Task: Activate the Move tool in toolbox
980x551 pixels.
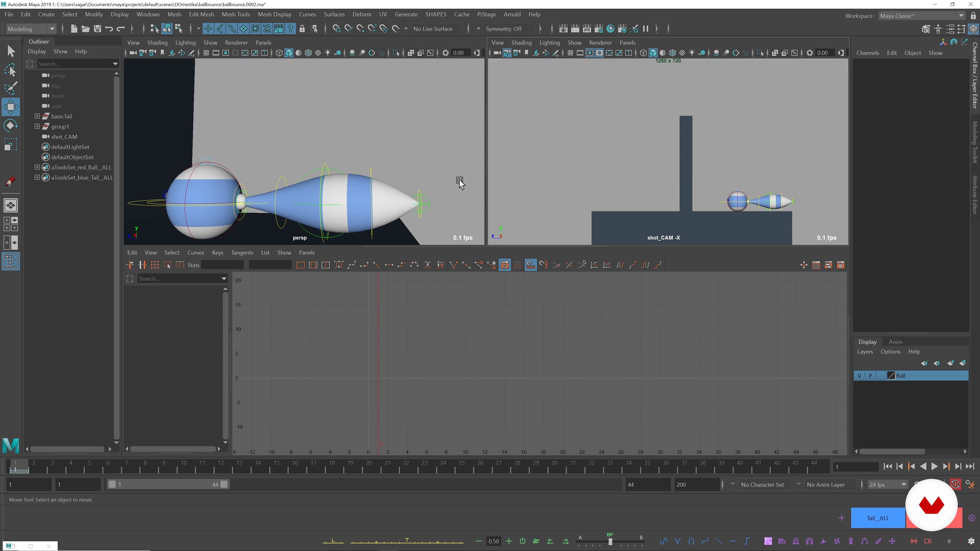Action: (x=11, y=107)
